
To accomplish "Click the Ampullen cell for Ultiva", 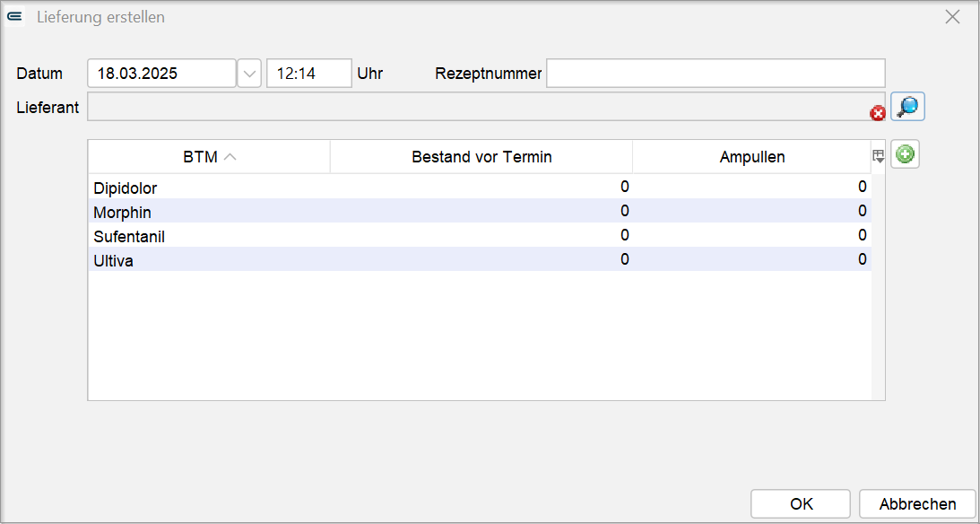I will (x=752, y=259).
